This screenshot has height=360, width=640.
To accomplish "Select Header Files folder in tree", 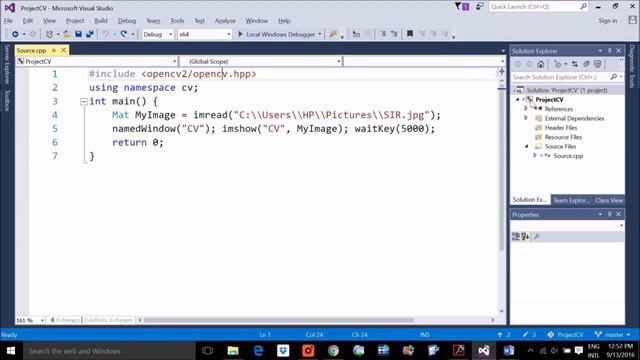I will point(560,128).
